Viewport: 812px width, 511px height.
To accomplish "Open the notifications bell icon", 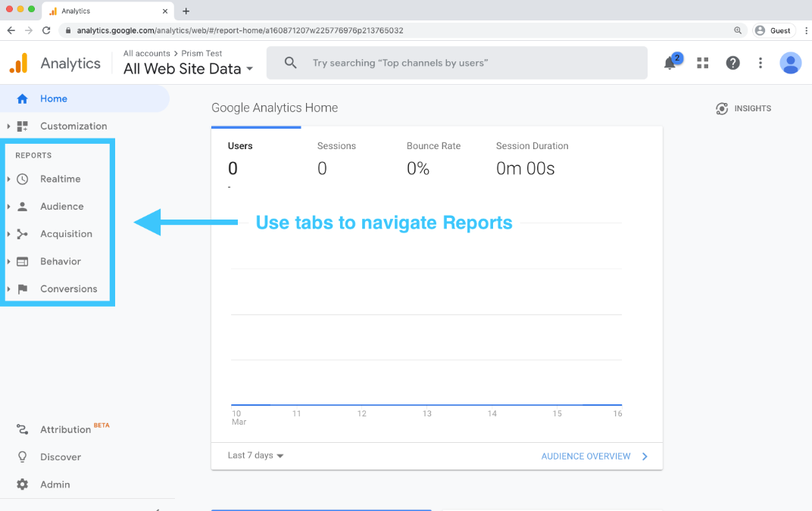I will (x=670, y=63).
